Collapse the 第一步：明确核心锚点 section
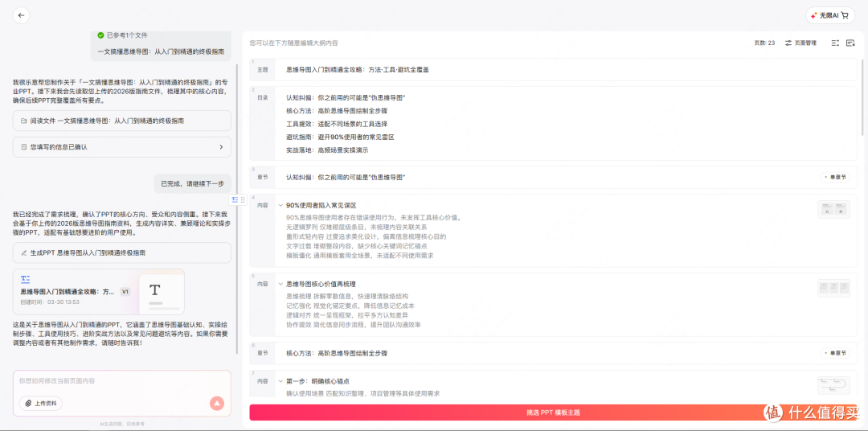The width and height of the screenshot is (868, 431). tap(280, 381)
